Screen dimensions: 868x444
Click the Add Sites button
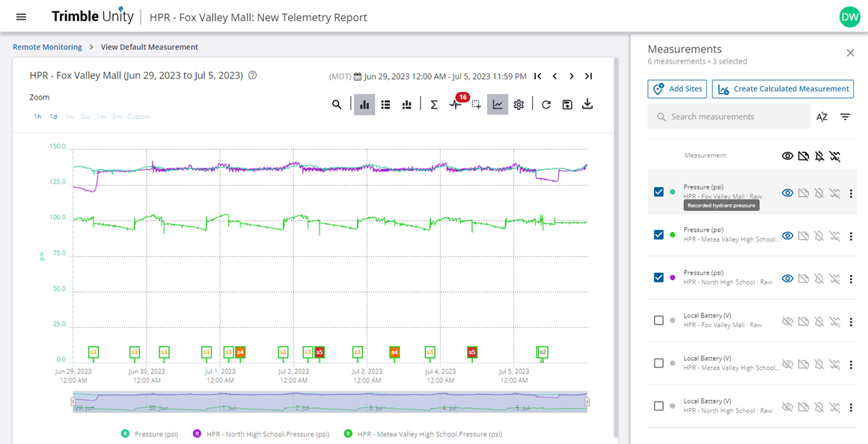tap(677, 89)
